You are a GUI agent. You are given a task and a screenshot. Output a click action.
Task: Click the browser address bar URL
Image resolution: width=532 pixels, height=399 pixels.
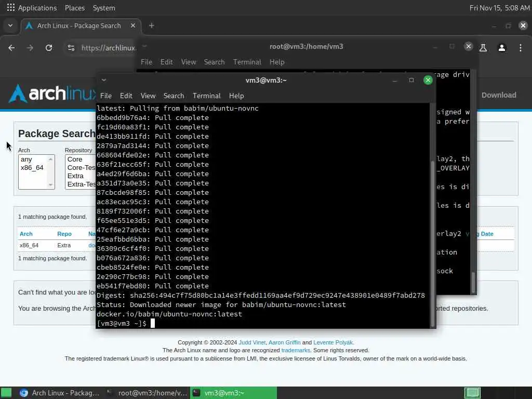coord(109,48)
